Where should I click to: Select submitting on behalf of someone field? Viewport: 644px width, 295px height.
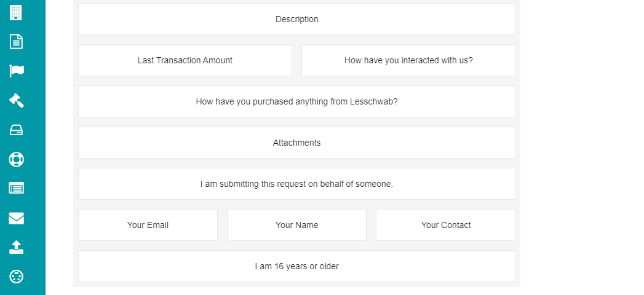tap(297, 184)
